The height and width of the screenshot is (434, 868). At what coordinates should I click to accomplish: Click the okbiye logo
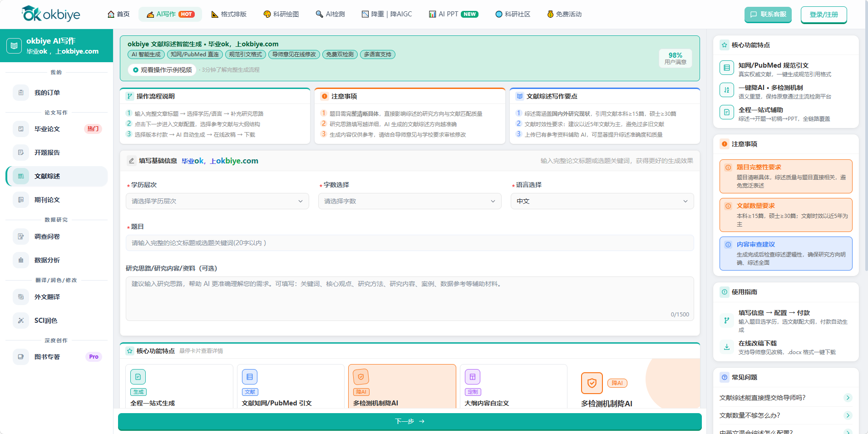tap(51, 14)
